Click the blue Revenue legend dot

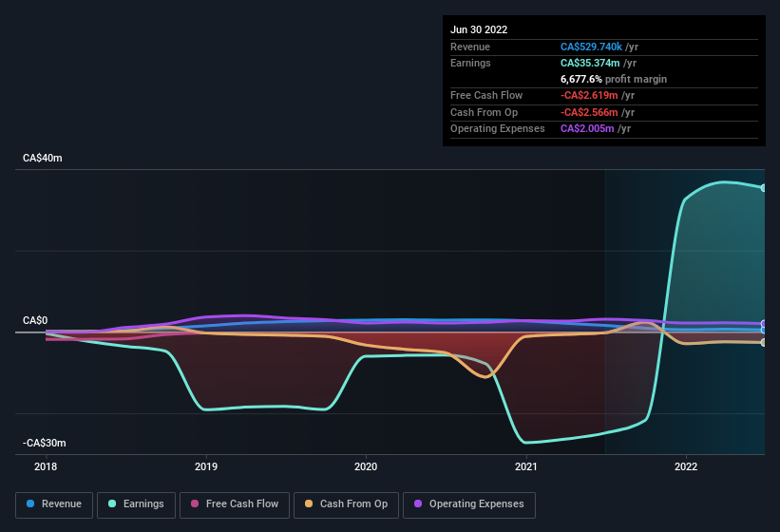[30, 503]
